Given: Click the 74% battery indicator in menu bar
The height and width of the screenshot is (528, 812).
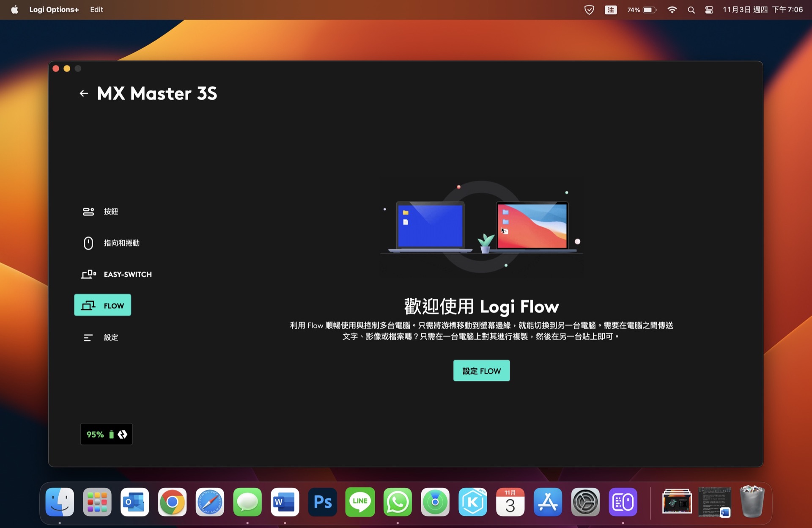Looking at the screenshot, I should click(x=642, y=10).
